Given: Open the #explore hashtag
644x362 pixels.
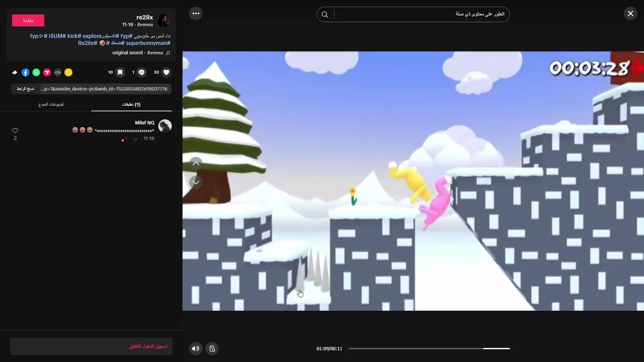Looking at the screenshot, I should pyautogui.click(x=92, y=36).
